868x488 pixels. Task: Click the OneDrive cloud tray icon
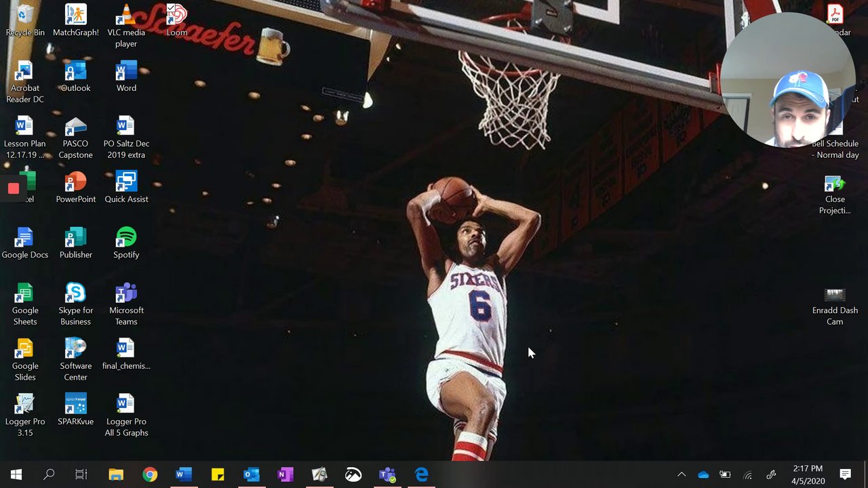click(703, 474)
